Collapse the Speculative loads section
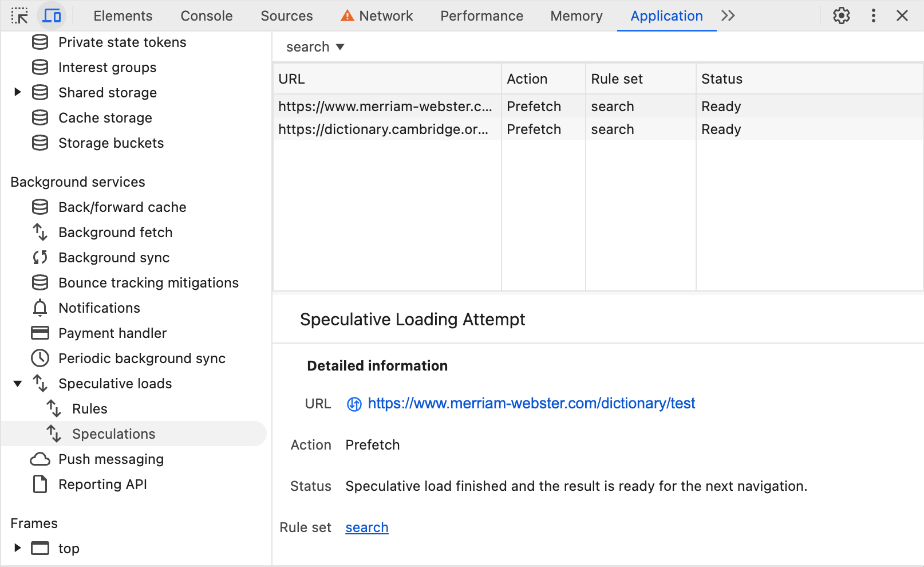The image size is (924, 567). click(17, 383)
